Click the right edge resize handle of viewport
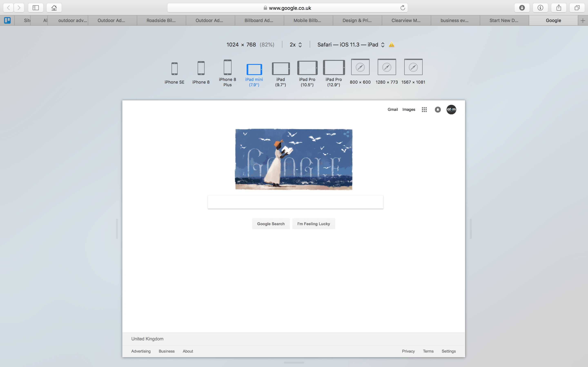Screen dimensions: 588x367 (471, 229)
